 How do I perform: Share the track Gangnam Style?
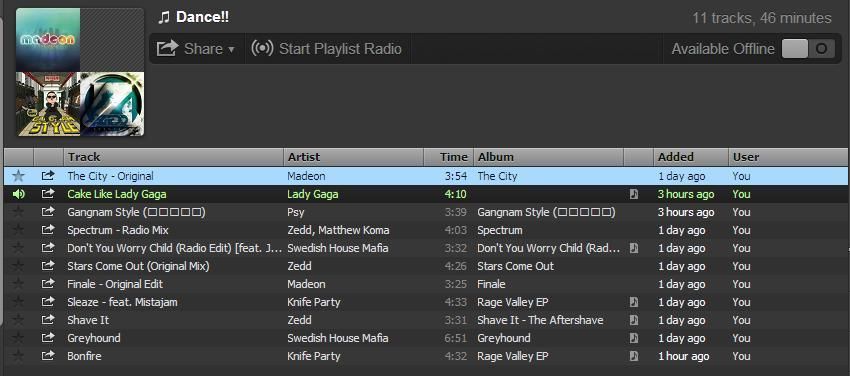pyautogui.click(x=48, y=212)
